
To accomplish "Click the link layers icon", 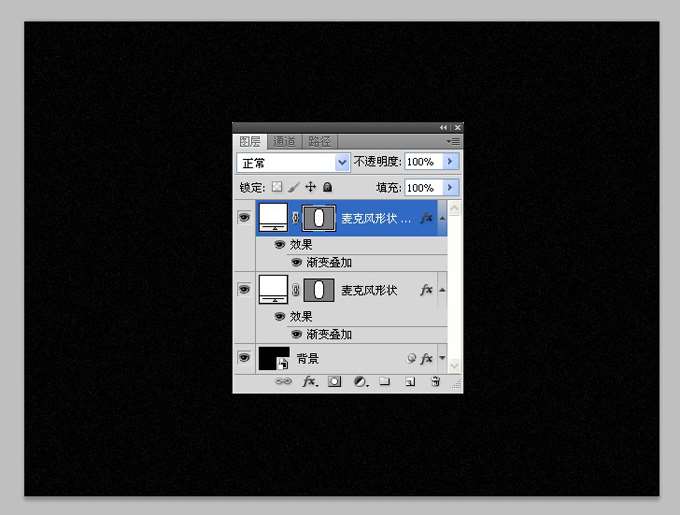I will [284, 381].
